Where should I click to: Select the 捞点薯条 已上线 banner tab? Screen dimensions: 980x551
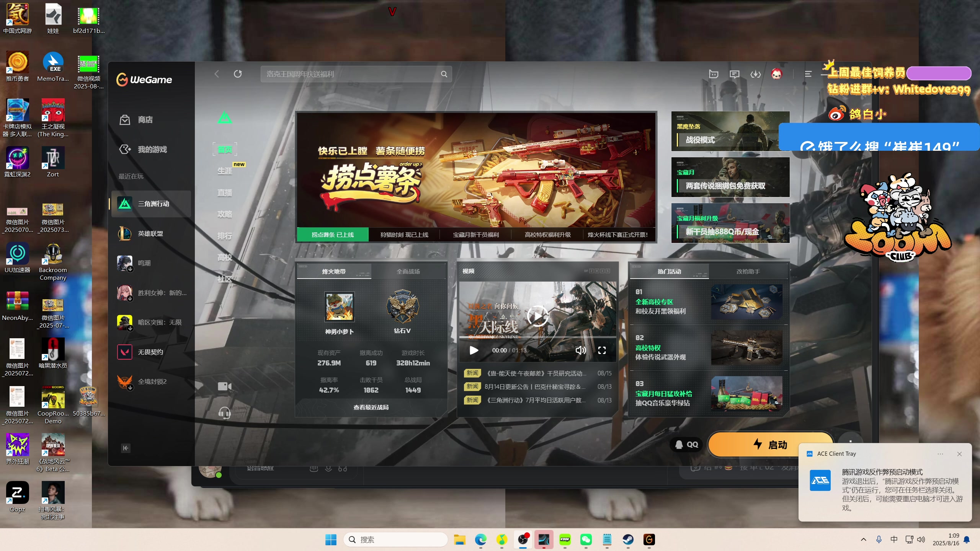click(333, 235)
